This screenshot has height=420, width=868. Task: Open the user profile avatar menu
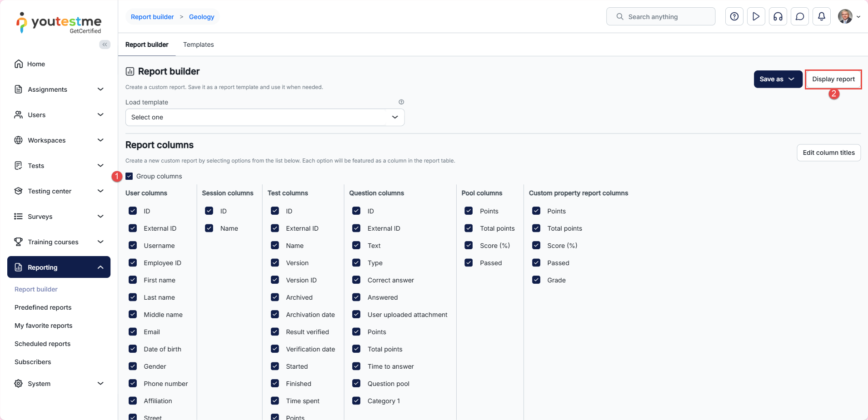848,17
